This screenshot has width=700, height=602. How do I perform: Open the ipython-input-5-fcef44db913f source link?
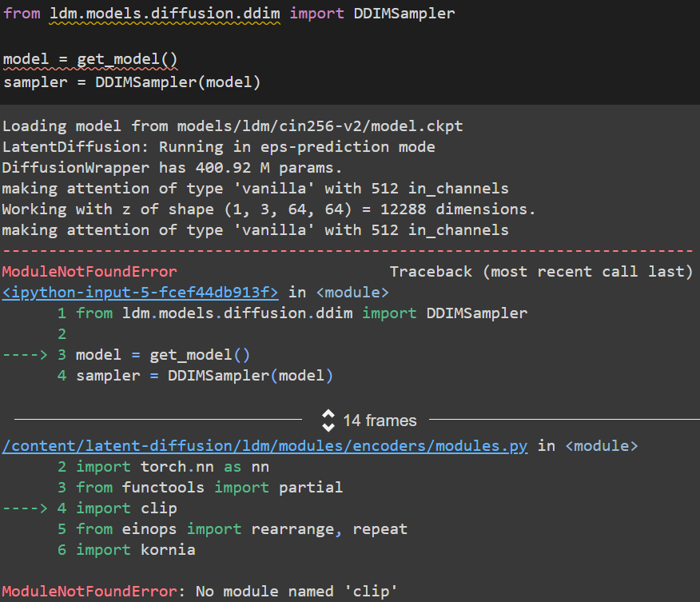tap(138, 292)
